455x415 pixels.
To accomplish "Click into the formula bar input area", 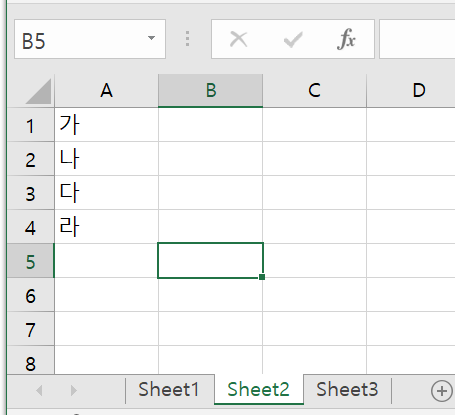I will click(x=417, y=39).
